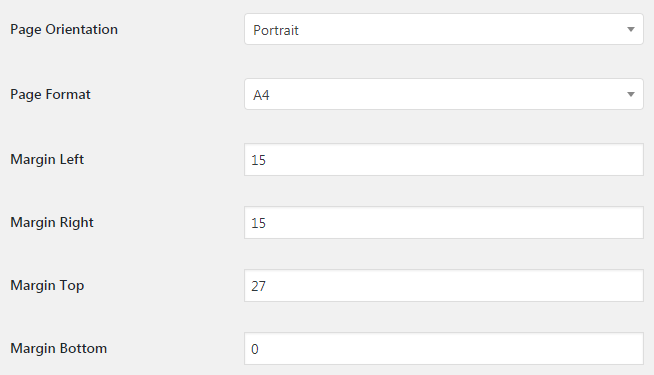Click the Page Orientation label
The image size is (654, 375).
(64, 30)
